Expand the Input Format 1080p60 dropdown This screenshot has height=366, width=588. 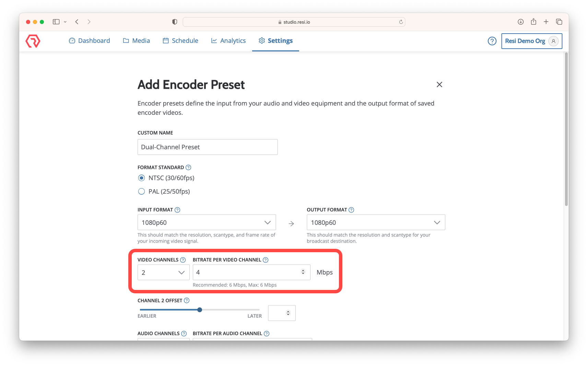coord(207,222)
